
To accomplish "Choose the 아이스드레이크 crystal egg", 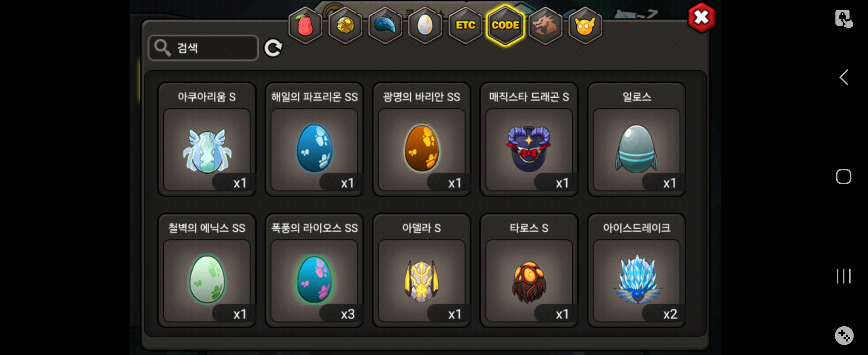I will pyautogui.click(x=636, y=270).
